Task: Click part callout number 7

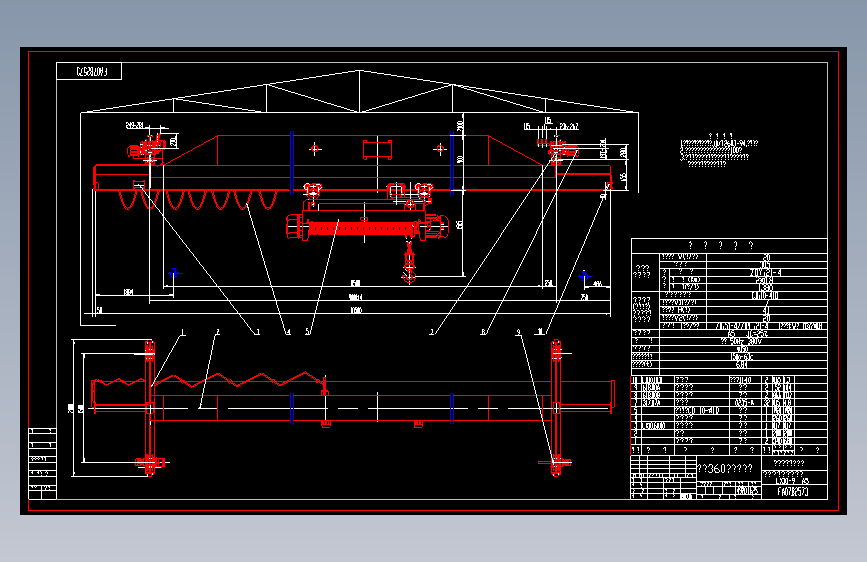Action: click(x=432, y=332)
